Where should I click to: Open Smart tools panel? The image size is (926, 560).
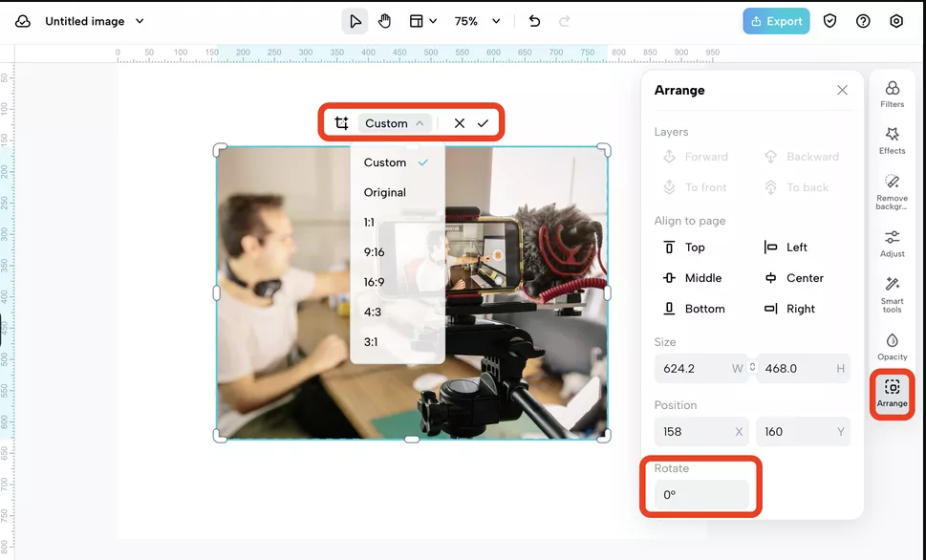(x=892, y=295)
